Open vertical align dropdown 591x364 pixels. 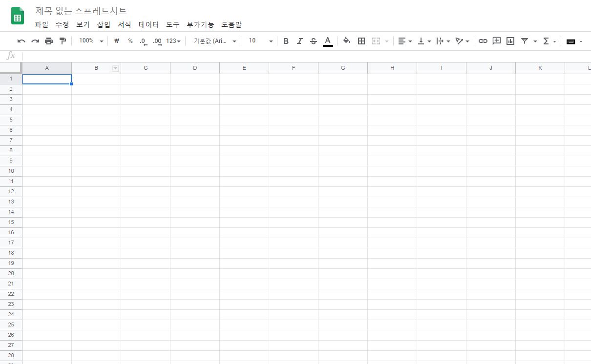(424, 41)
